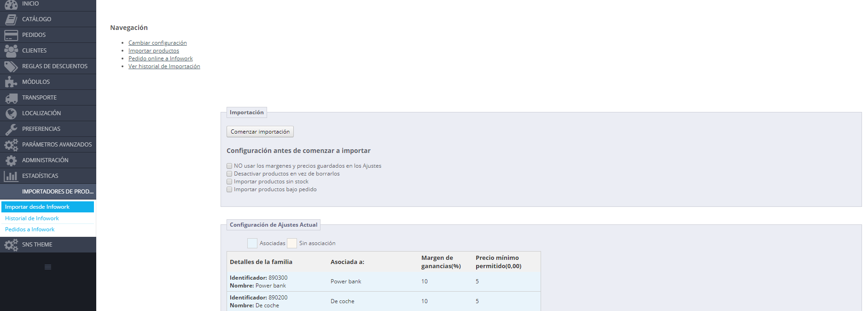
Task: Select Importar desde Infowork submenu
Action: click(x=48, y=207)
